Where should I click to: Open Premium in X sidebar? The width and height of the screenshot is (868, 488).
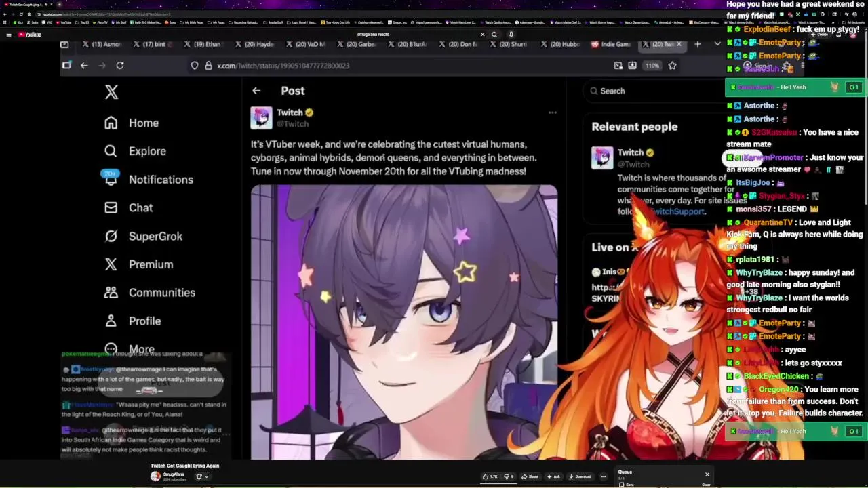click(x=138, y=264)
